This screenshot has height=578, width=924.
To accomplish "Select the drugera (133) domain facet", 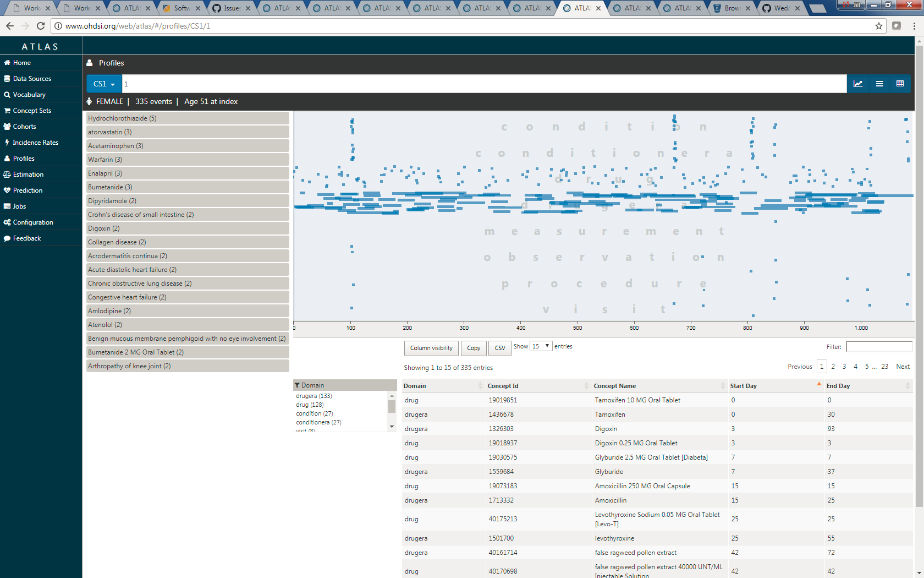I will tap(314, 396).
